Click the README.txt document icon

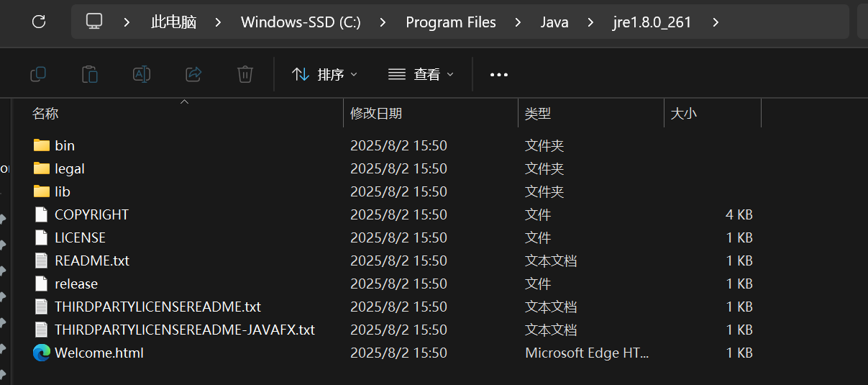coord(42,261)
